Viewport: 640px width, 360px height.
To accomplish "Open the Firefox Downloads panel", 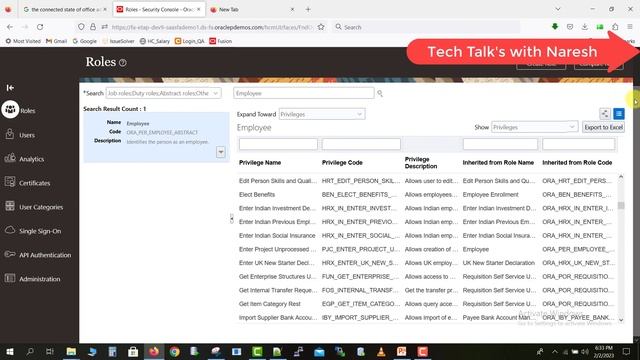I will pos(584,27).
